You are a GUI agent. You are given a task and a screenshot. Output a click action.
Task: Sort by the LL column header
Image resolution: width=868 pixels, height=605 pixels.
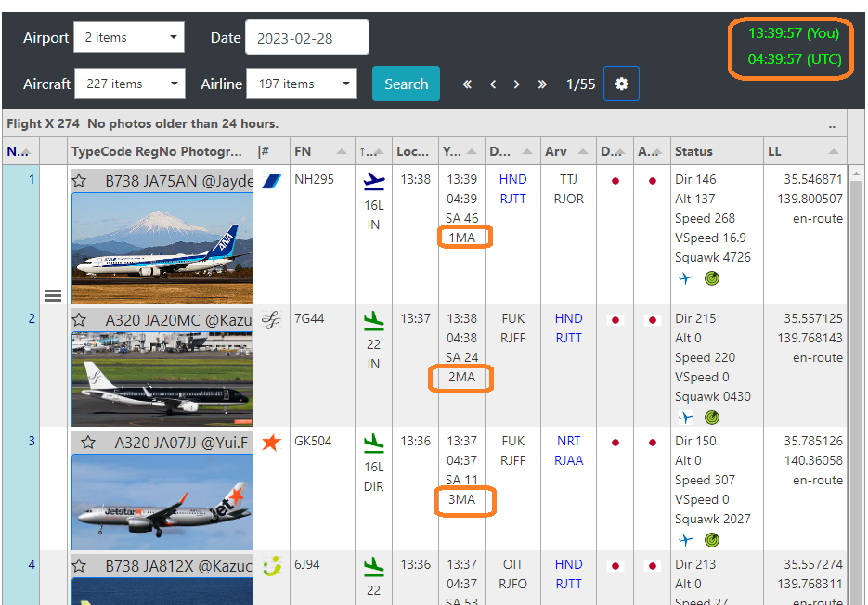pos(805,151)
